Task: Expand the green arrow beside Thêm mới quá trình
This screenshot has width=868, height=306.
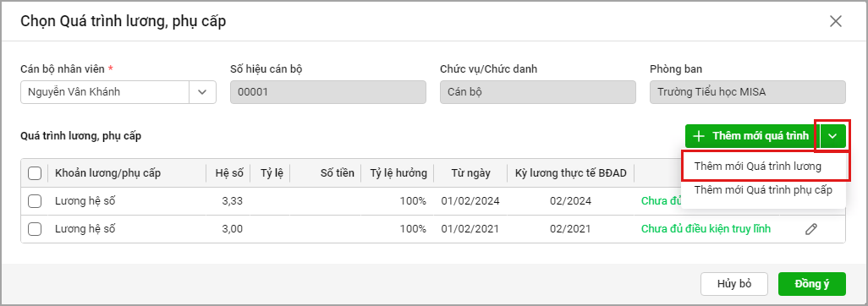Action: click(832, 135)
